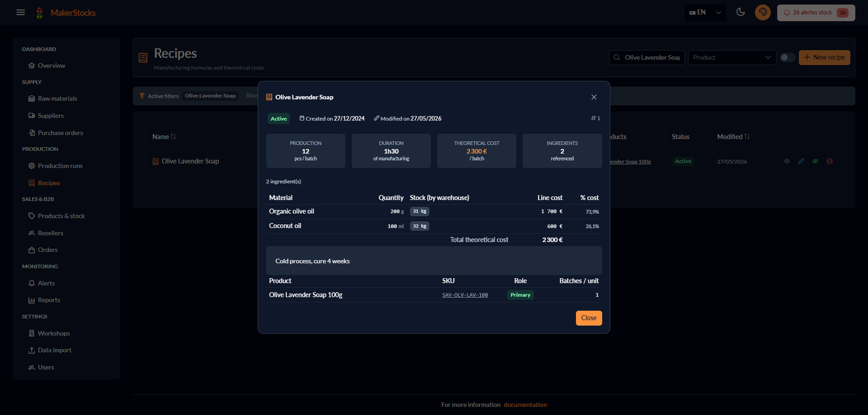This screenshot has height=415, width=868.
Task: Click the New recipe button
Action: click(824, 57)
